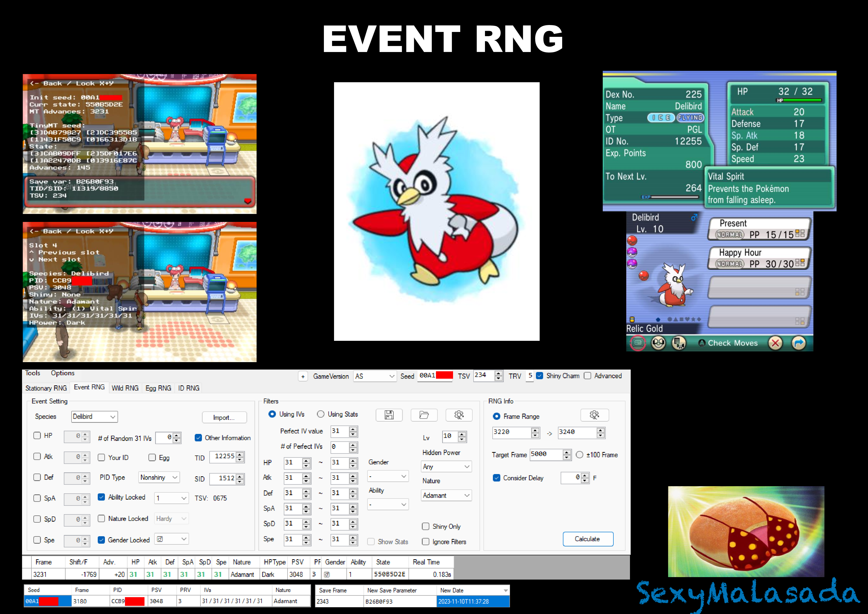Click the open filter folder icon

point(424,415)
